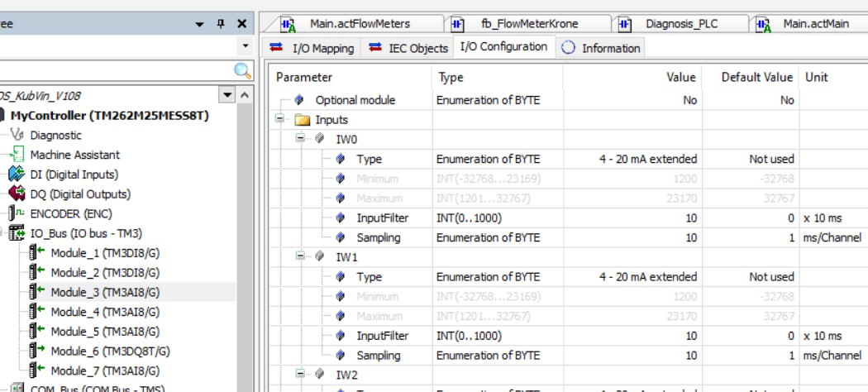The image size is (868, 392).
Task: Select the DQ (Digital Outputs) icon
Action: click(17, 194)
